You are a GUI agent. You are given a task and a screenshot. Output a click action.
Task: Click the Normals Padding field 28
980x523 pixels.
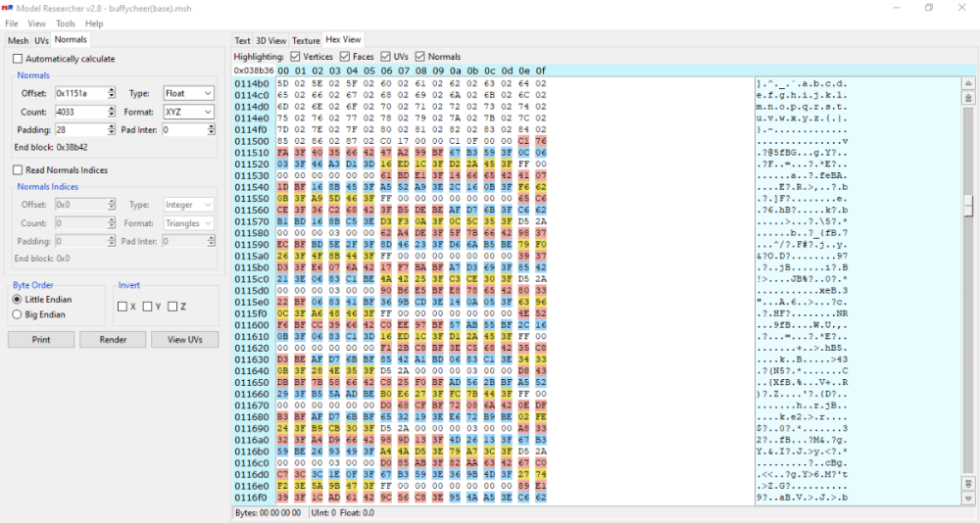(x=80, y=130)
